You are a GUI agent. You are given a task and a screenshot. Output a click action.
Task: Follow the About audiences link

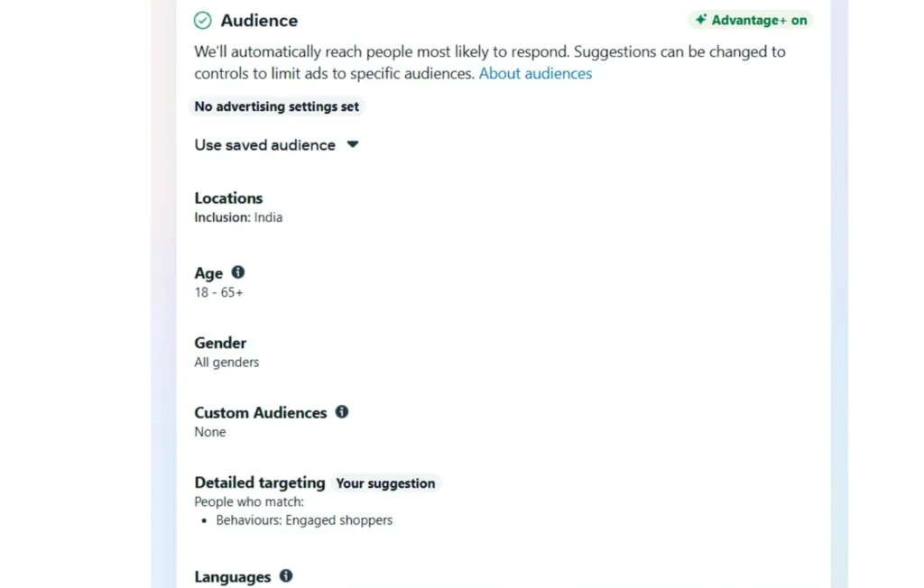pyautogui.click(x=535, y=74)
